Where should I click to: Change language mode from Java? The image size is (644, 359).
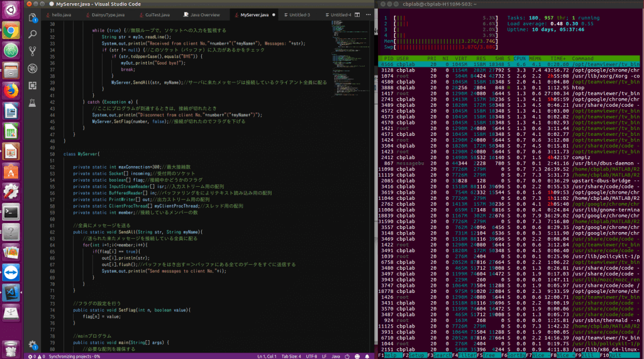336,356
